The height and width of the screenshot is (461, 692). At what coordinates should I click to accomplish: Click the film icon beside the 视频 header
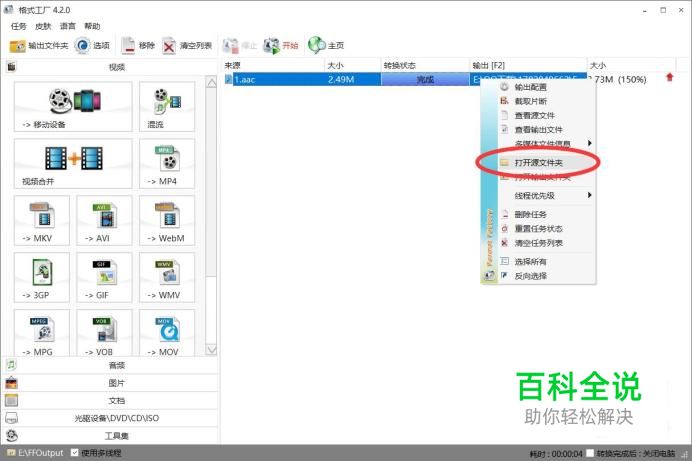[11, 67]
